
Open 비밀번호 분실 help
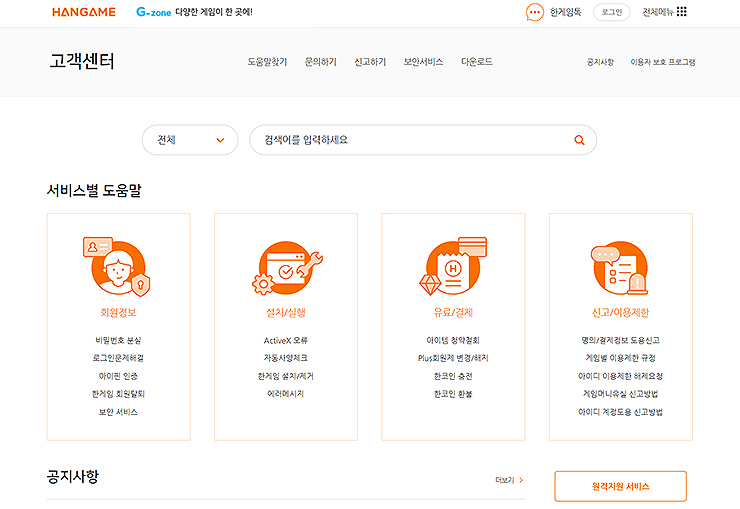[118, 340]
